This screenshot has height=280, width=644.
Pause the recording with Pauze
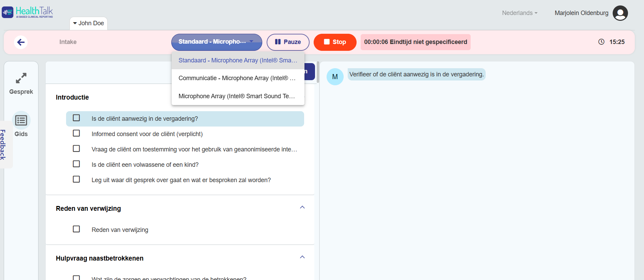[x=288, y=42]
